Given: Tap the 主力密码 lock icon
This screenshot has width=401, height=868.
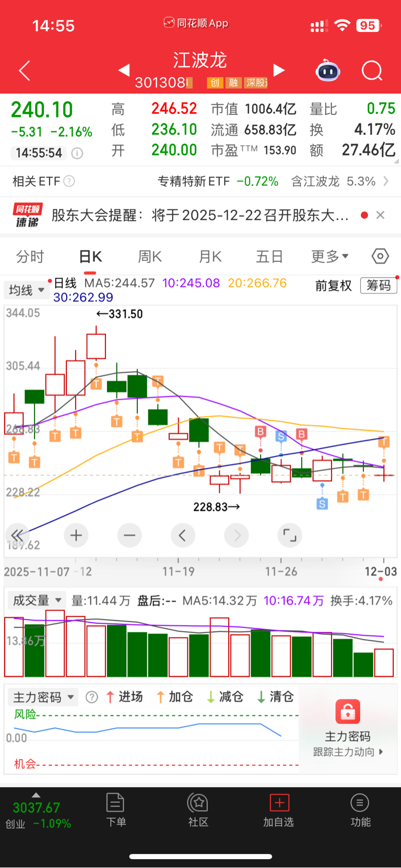Looking at the screenshot, I should tap(348, 711).
